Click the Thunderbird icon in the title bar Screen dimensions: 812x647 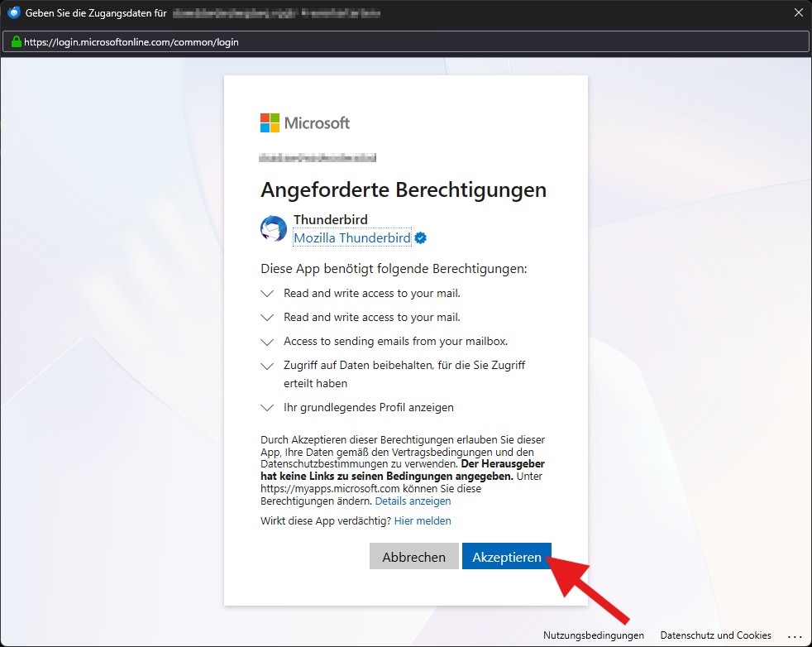click(13, 13)
